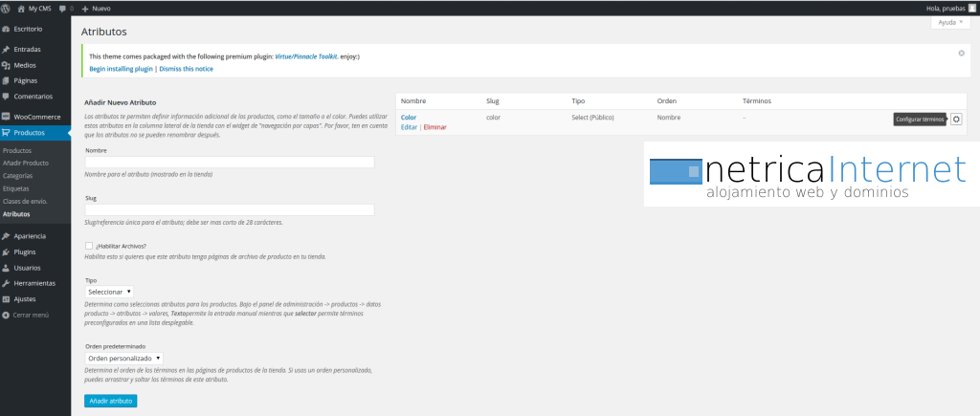Open Categorías in the Productos submenu
980x416 pixels.
17,176
